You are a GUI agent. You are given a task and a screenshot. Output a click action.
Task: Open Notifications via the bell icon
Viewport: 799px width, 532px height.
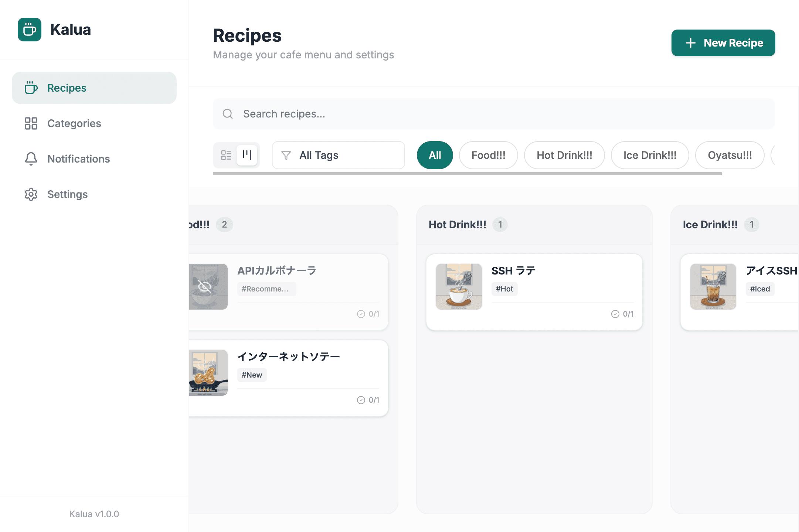(x=31, y=159)
